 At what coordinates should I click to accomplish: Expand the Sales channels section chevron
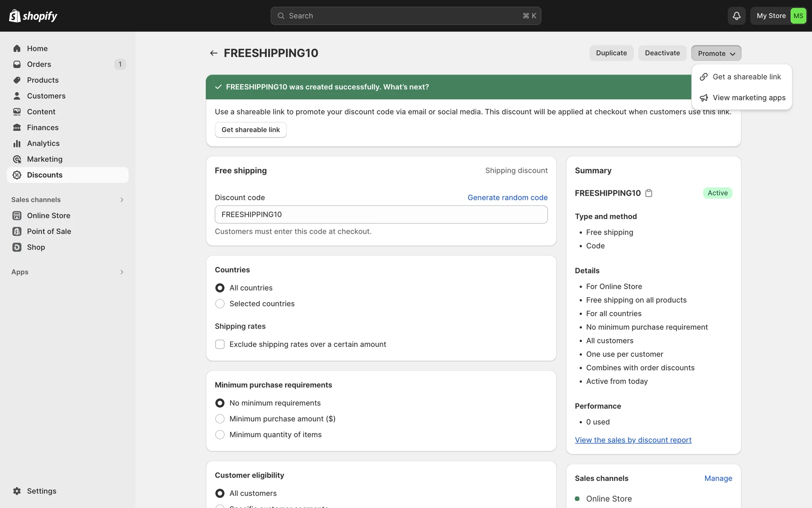122,200
